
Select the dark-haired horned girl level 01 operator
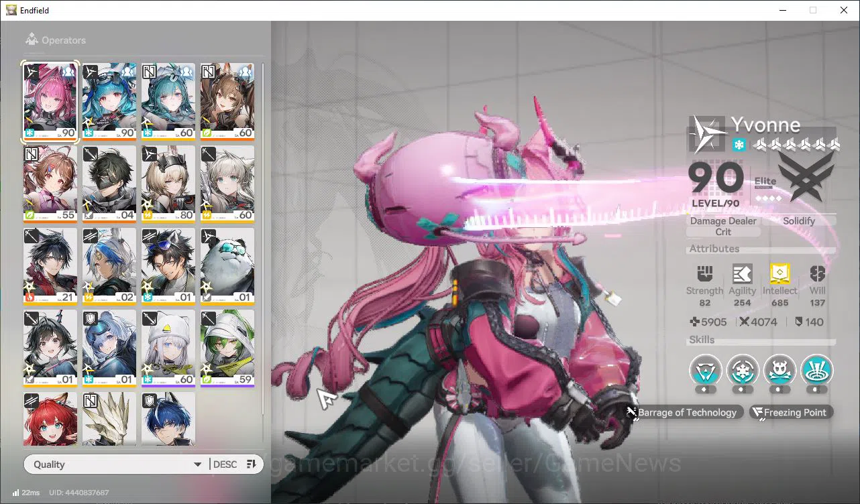click(50, 349)
